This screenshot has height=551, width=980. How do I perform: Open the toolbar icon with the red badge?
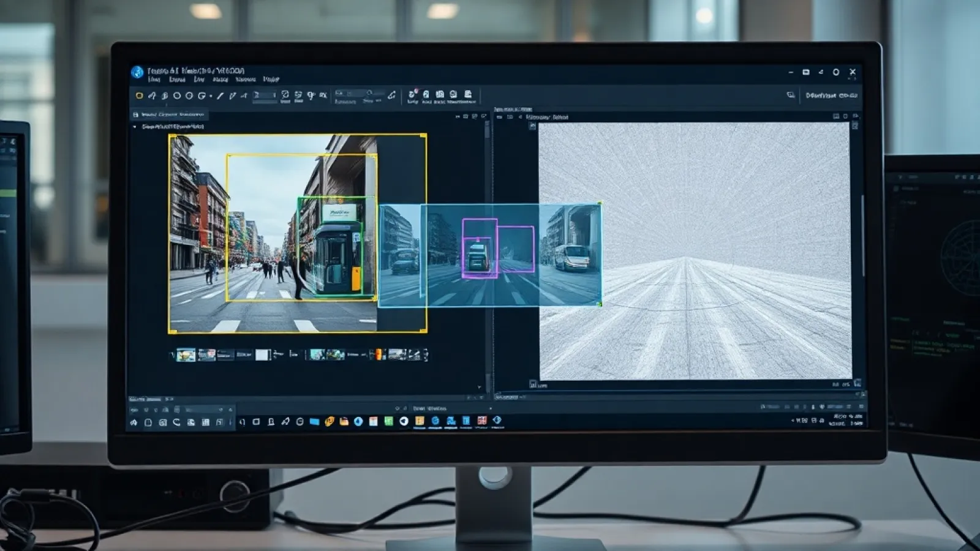(x=413, y=95)
